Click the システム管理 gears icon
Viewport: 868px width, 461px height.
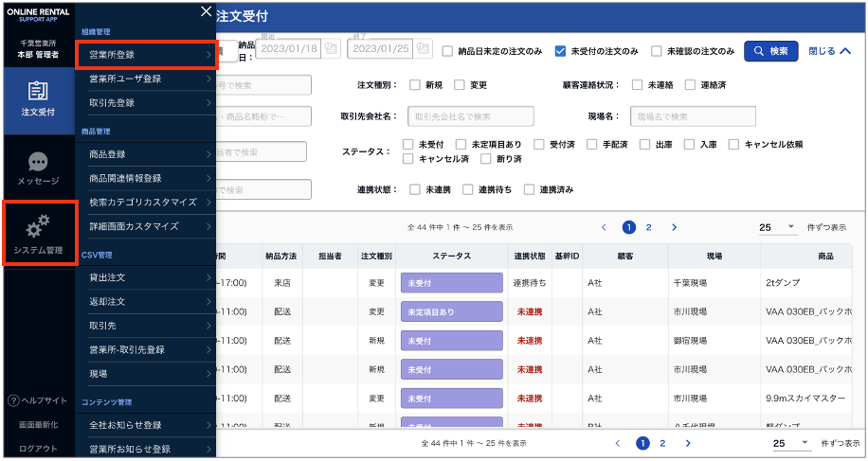click(x=38, y=226)
